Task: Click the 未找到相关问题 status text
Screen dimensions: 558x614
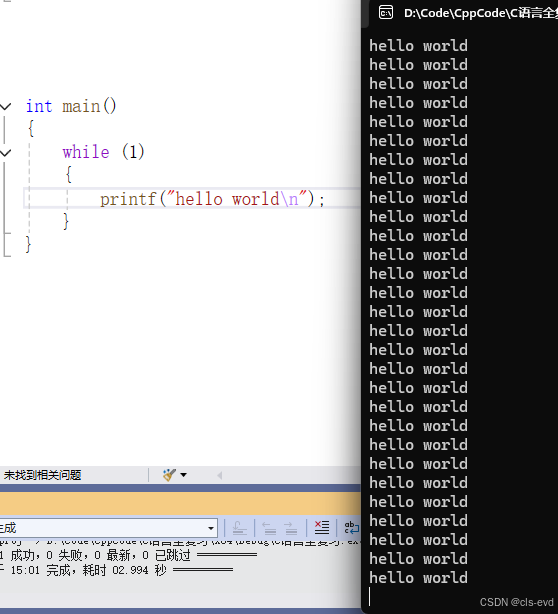Action: 42,475
